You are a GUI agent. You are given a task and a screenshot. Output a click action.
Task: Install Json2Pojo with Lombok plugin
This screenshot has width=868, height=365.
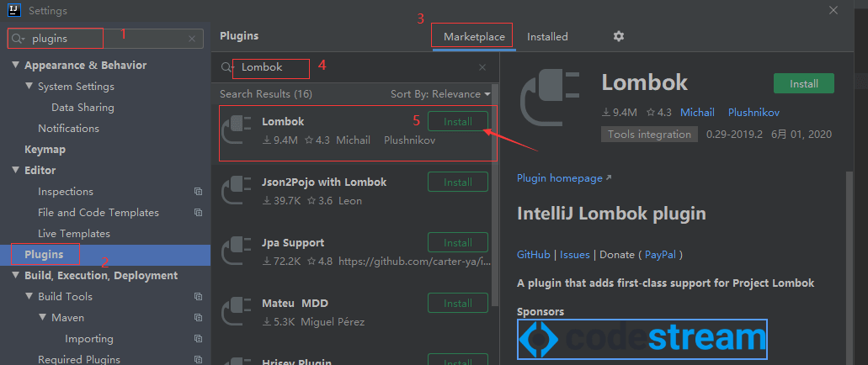tap(458, 182)
